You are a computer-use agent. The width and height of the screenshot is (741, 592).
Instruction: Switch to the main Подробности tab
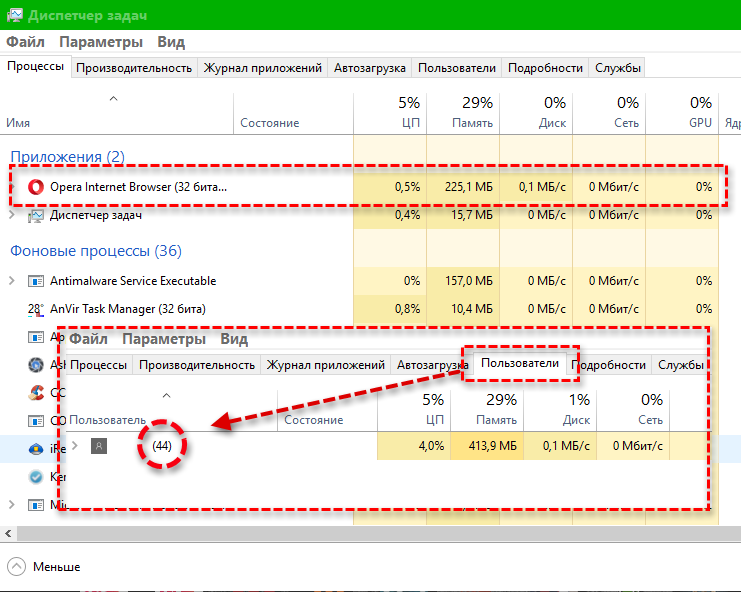(545, 68)
